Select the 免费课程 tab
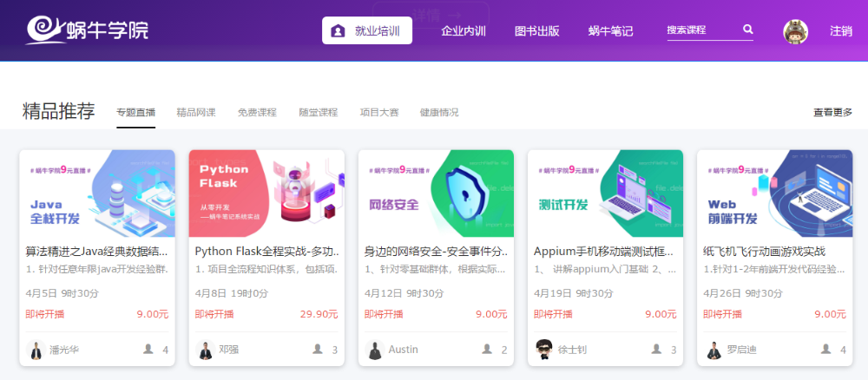The width and height of the screenshot is (868, 380). 257,113
